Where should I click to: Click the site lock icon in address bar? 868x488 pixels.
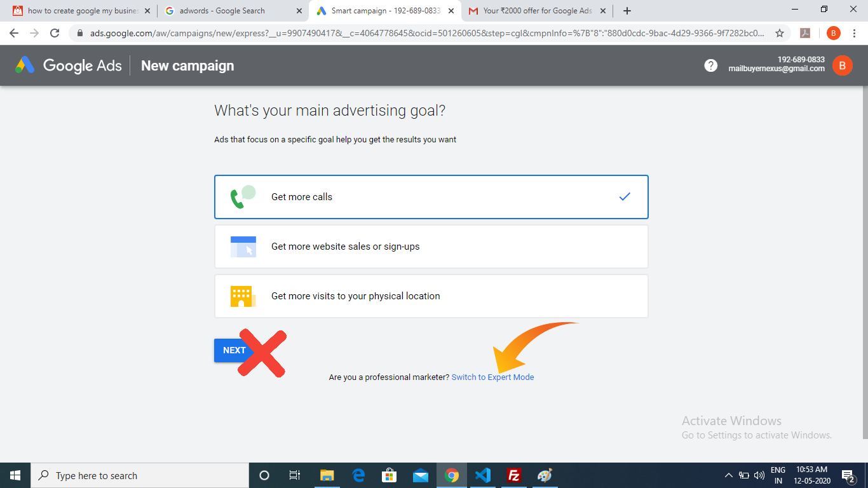pos(80,33)
